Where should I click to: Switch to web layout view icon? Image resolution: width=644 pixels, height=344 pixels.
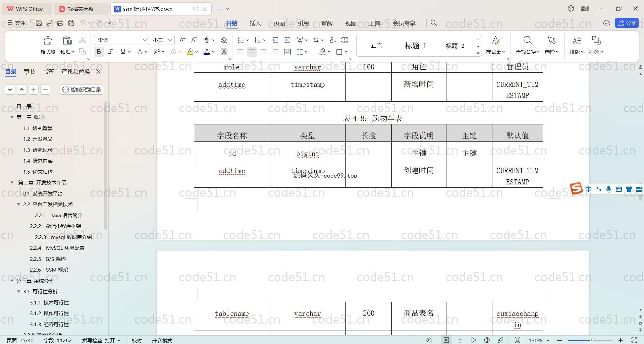487,340
